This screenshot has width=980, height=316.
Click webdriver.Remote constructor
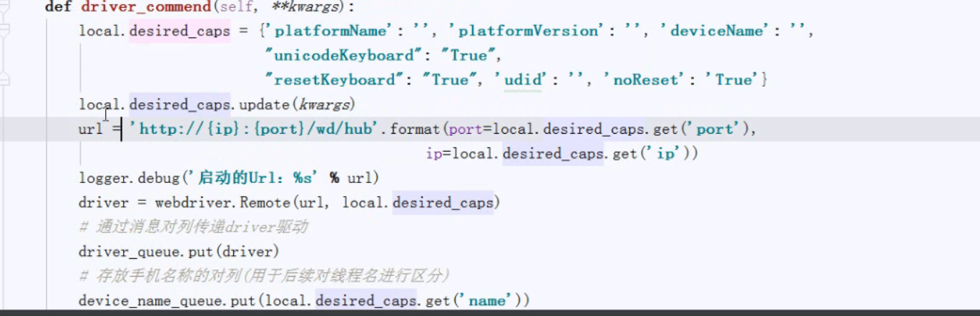pyautogui.click(x=222, y=203)
